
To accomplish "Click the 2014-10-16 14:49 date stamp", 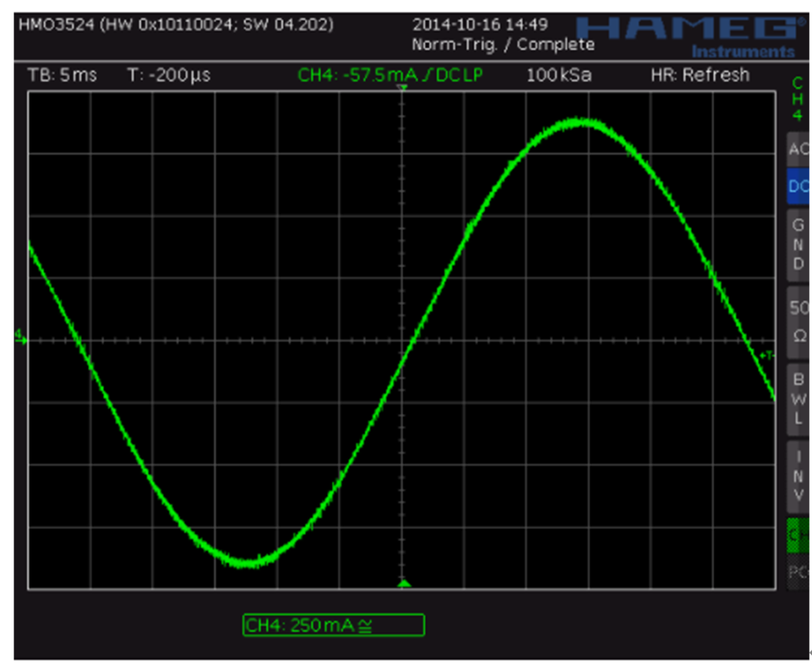I will (480, 24).
